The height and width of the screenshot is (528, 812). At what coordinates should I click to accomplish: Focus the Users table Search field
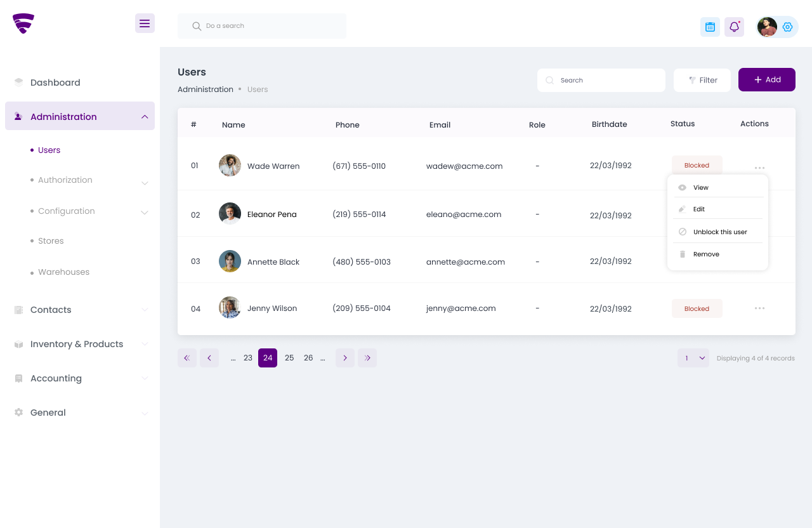click(601, 80)
